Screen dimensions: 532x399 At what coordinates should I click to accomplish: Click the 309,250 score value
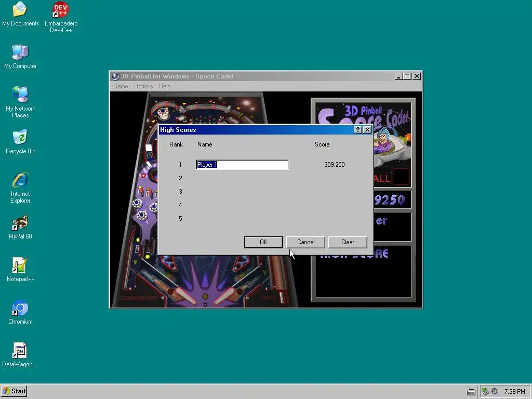[x=334, y=165]
